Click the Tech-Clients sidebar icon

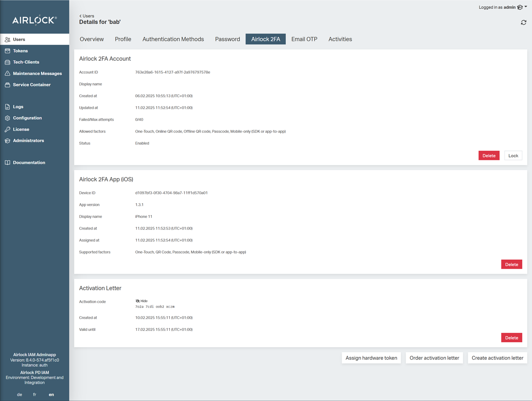click(x=7, y=62)
